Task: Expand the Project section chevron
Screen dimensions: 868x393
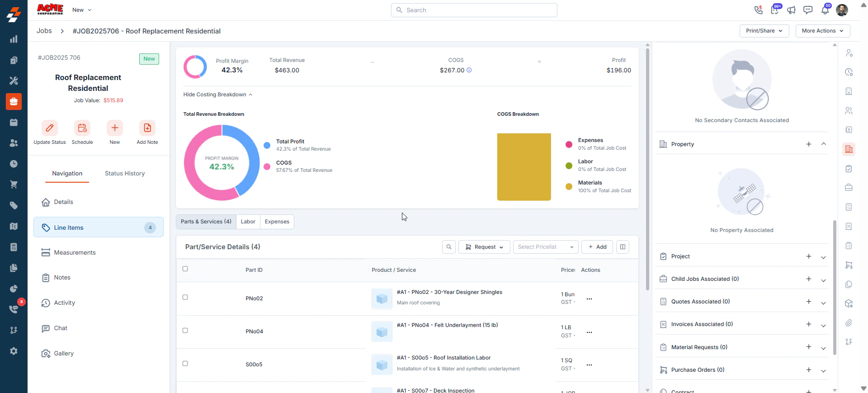Action: point(824,257)
